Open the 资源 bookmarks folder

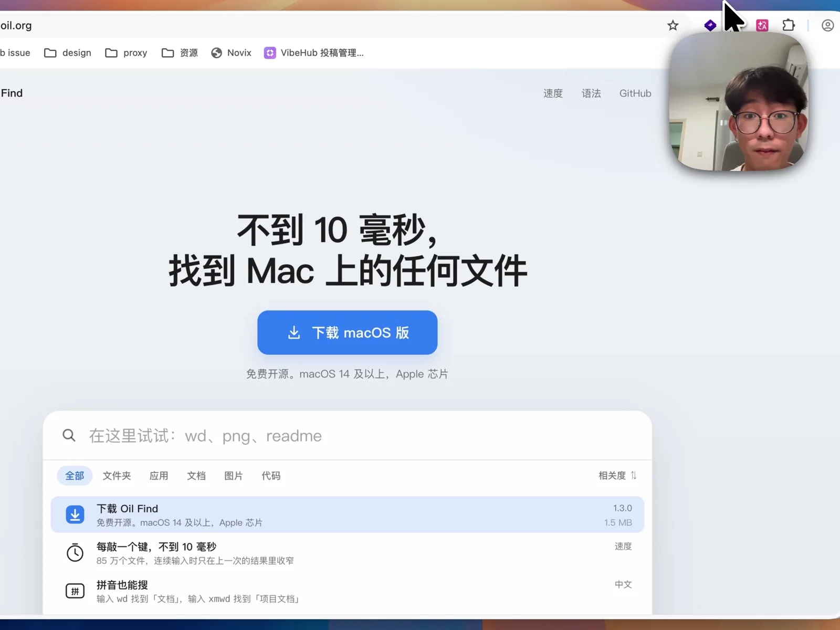(x=180, y=52)
